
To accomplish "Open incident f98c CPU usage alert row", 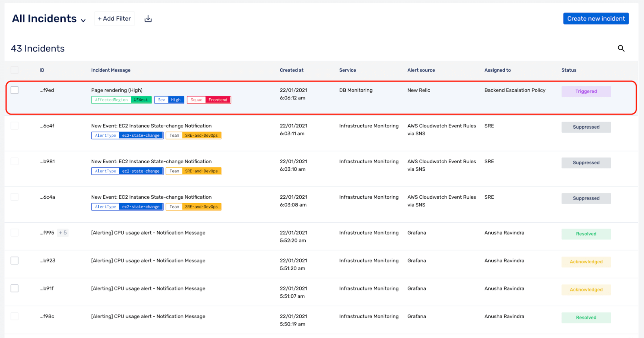I will click(321, 320).
